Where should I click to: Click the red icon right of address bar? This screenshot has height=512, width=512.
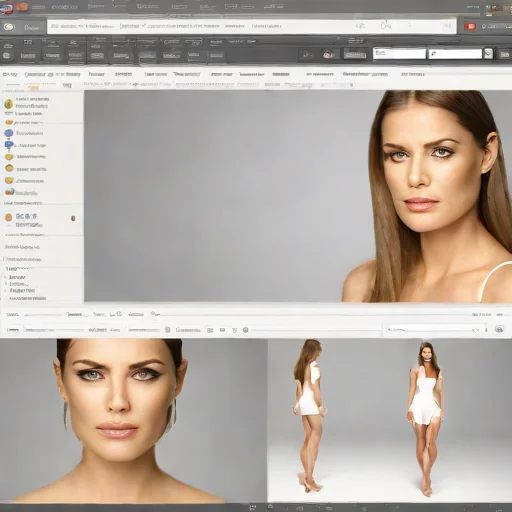pos(470,26)
